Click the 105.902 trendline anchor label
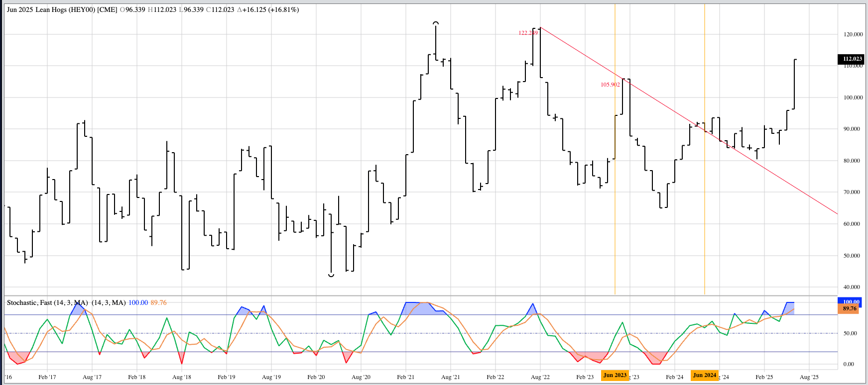Screen dimensions: 868x385 point(610,85)
